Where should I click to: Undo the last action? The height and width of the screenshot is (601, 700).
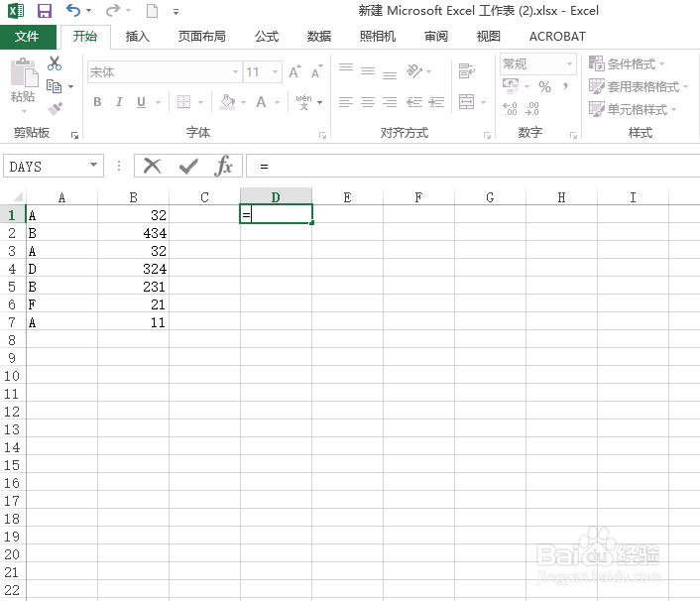coord(73,10)
